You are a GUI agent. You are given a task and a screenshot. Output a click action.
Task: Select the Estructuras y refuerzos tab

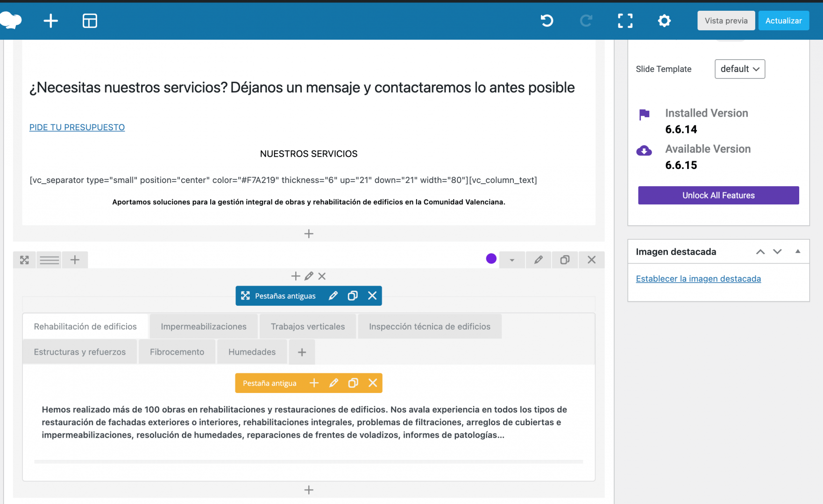tap(80, 352)
